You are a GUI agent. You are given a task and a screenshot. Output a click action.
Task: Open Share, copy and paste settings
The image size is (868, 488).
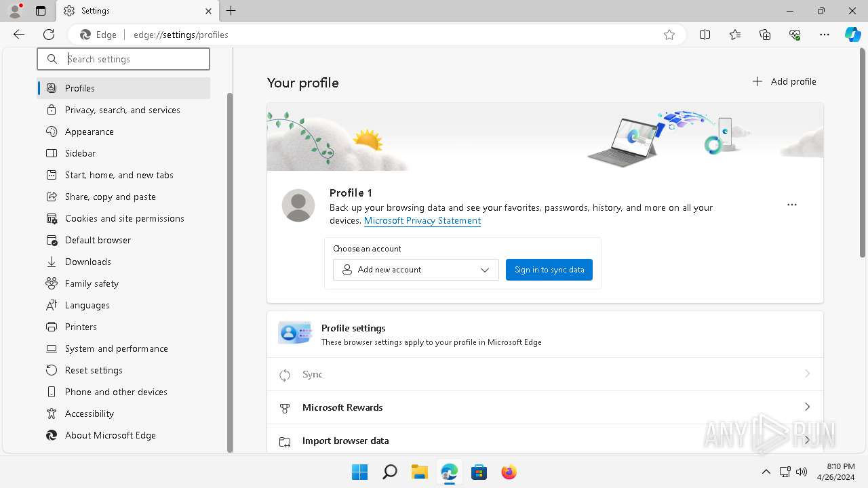pyautogui.click(x=123, y=197)
